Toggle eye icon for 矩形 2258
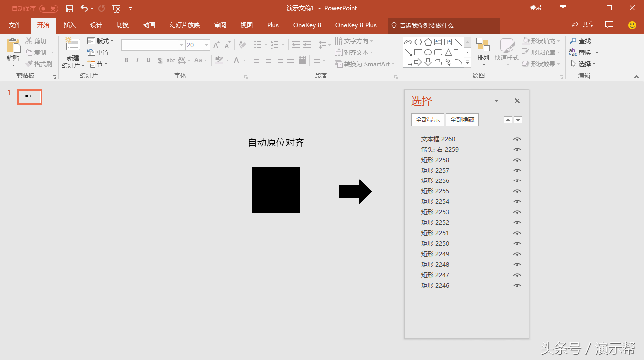This screenshot has height=360, width=644. [517, 160]
